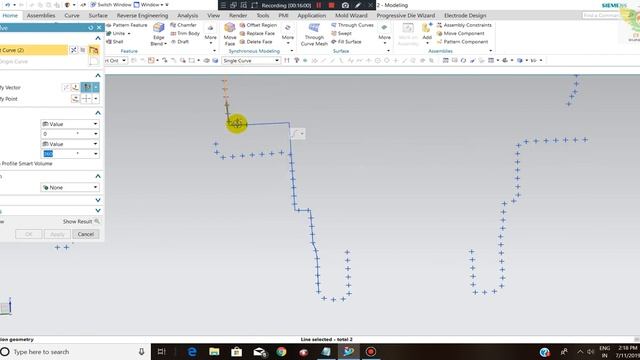The width and height of the screenshot is (640, 360).
Task: Select the Fill Surface tool
Action: [346, 42]
